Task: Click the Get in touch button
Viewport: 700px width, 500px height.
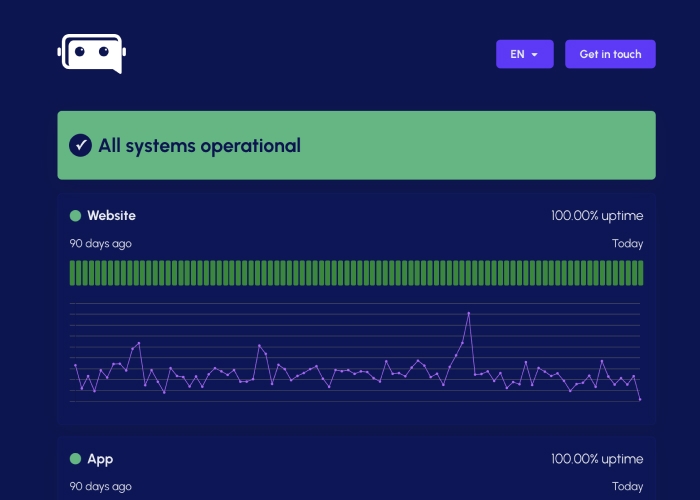Action: pyautogui.click(x=610, y=54)
